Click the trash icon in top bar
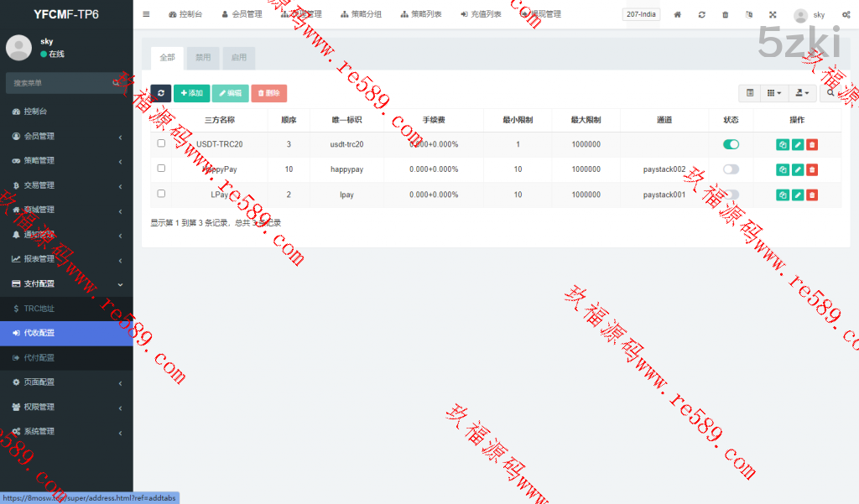Viewport: 859px width, 504px height. [x=725, y=15]
